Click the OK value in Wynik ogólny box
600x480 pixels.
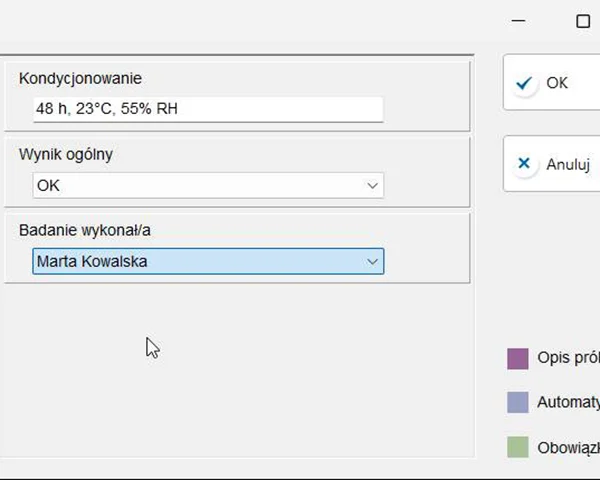48,186
